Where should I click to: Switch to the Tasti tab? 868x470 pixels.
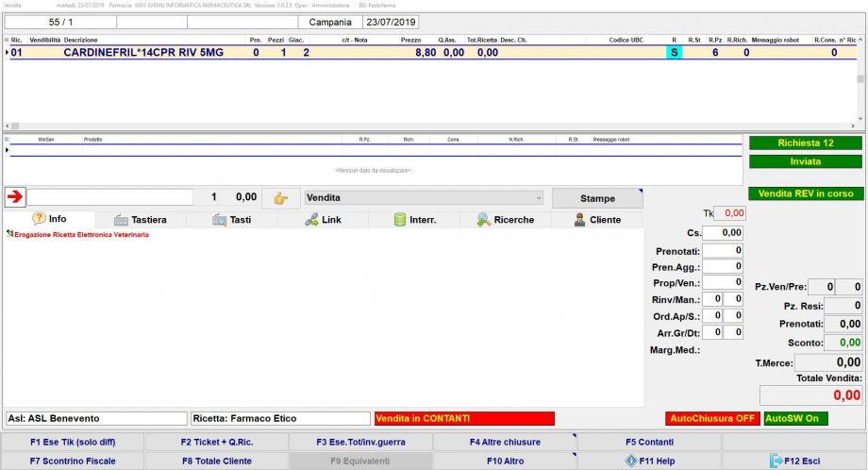[x=231, y=220]
